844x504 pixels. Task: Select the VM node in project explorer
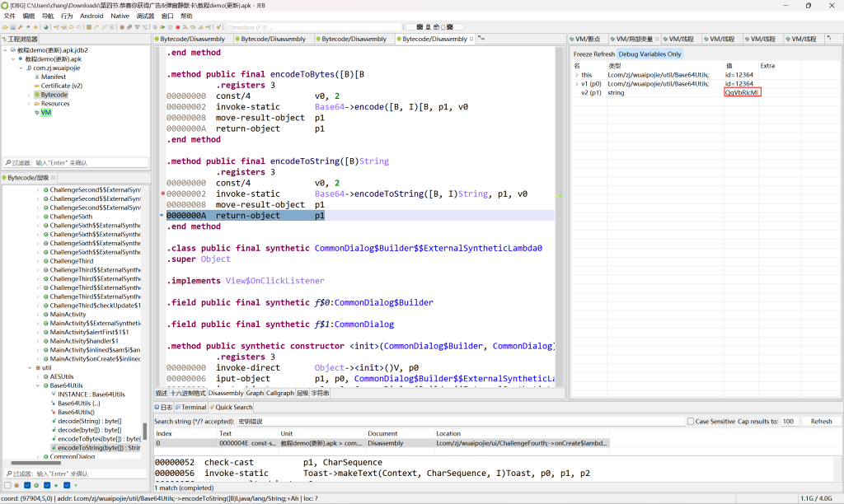coord(45,113)
